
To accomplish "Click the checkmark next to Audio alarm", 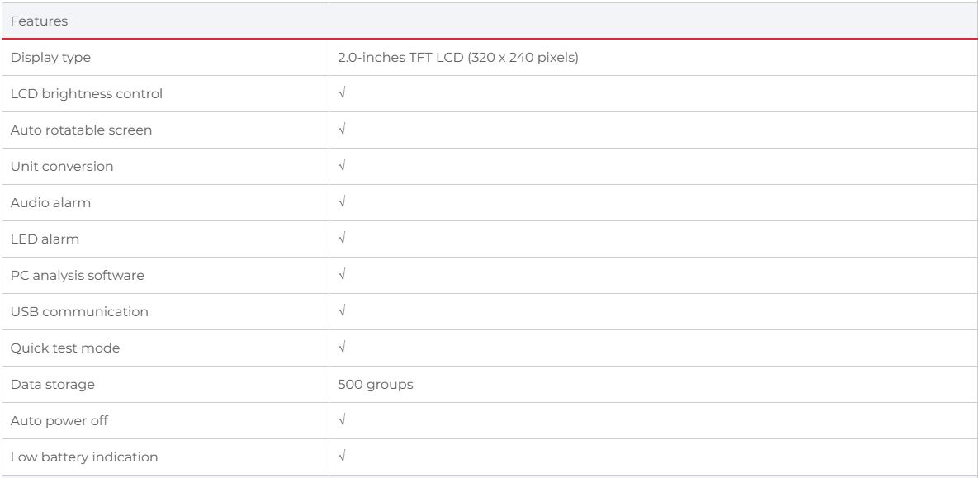I will click(x=342, y=203).
